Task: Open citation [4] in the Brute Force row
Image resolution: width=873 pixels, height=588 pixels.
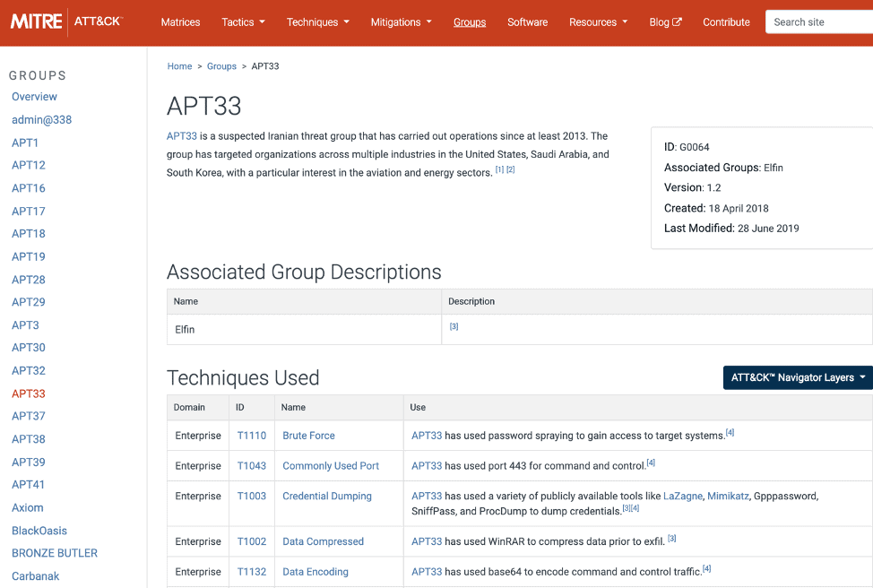Action: coord(730,433)
